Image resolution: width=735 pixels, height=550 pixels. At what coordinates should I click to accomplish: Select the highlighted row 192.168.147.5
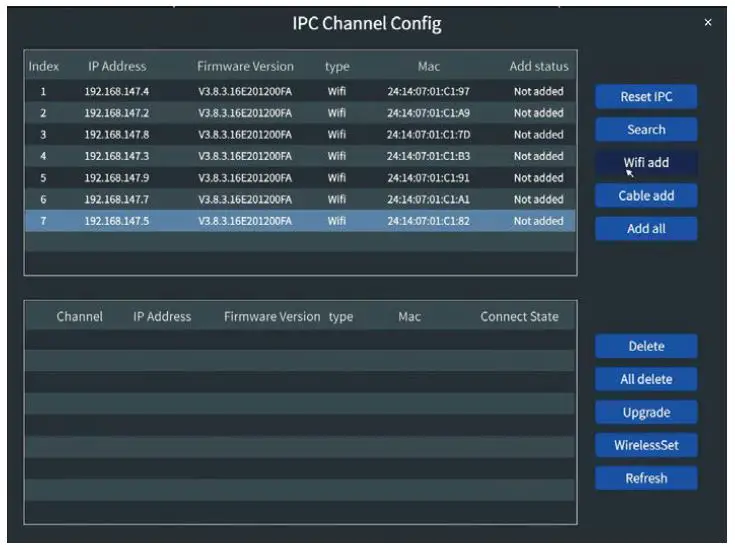coord(300,221)
